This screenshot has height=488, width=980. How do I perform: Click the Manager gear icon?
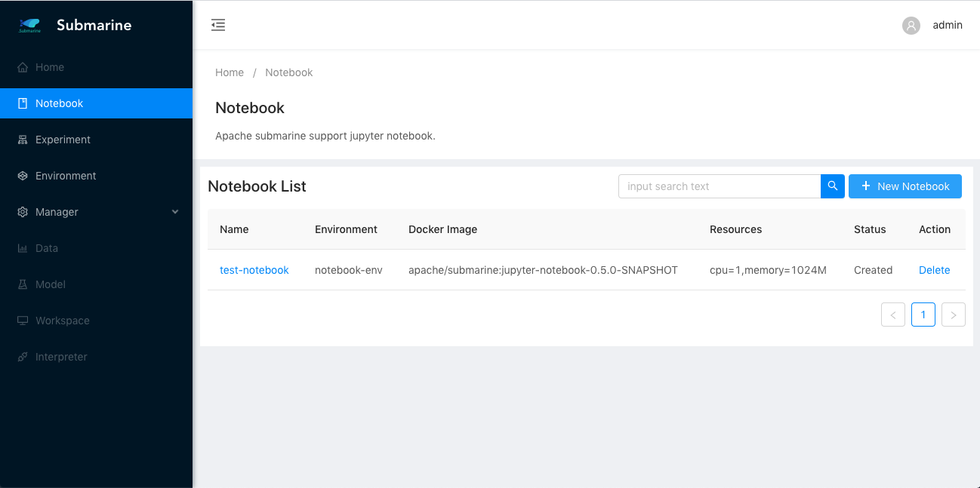point(23,212)
